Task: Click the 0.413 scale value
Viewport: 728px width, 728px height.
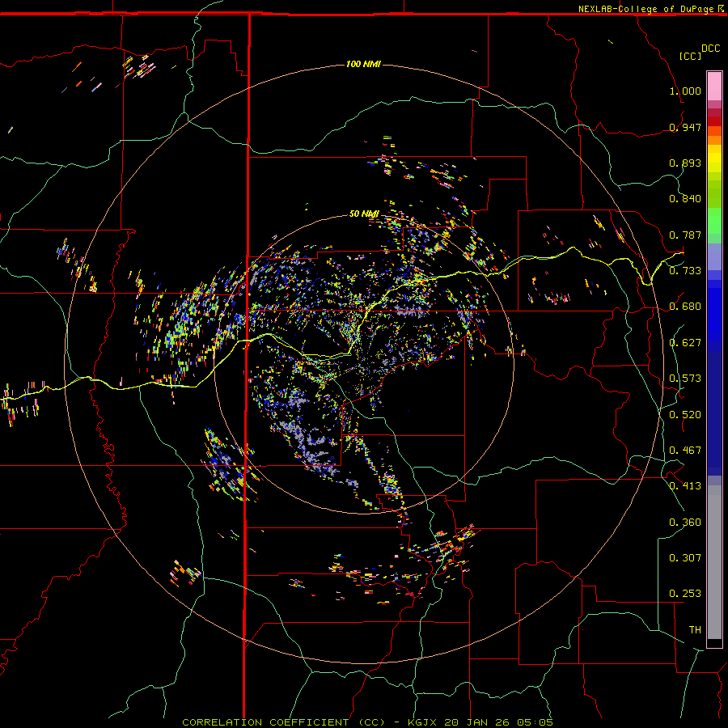Action: pyautogui.click(x=685, y=485)
